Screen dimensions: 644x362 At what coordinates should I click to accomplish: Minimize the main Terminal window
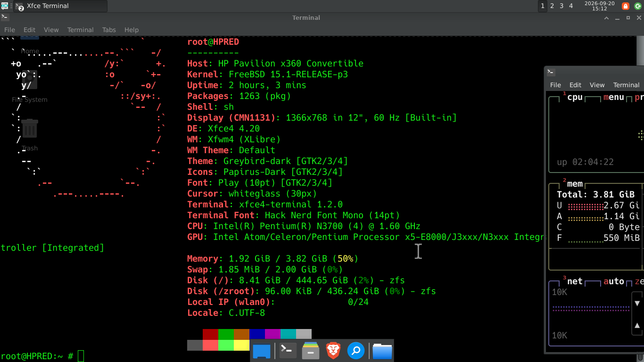point(618,17)
